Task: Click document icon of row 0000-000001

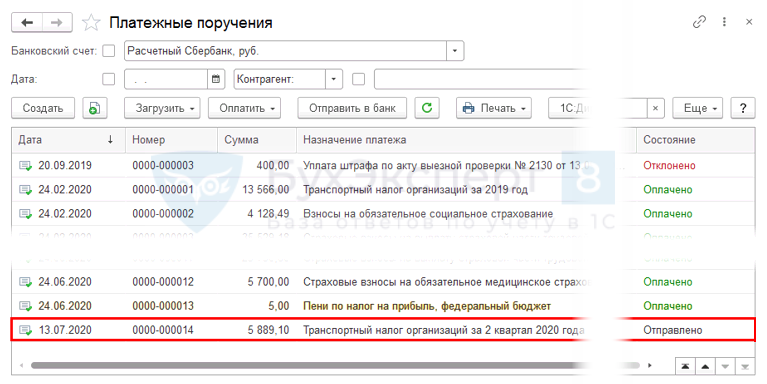Action: click(25, 190)
